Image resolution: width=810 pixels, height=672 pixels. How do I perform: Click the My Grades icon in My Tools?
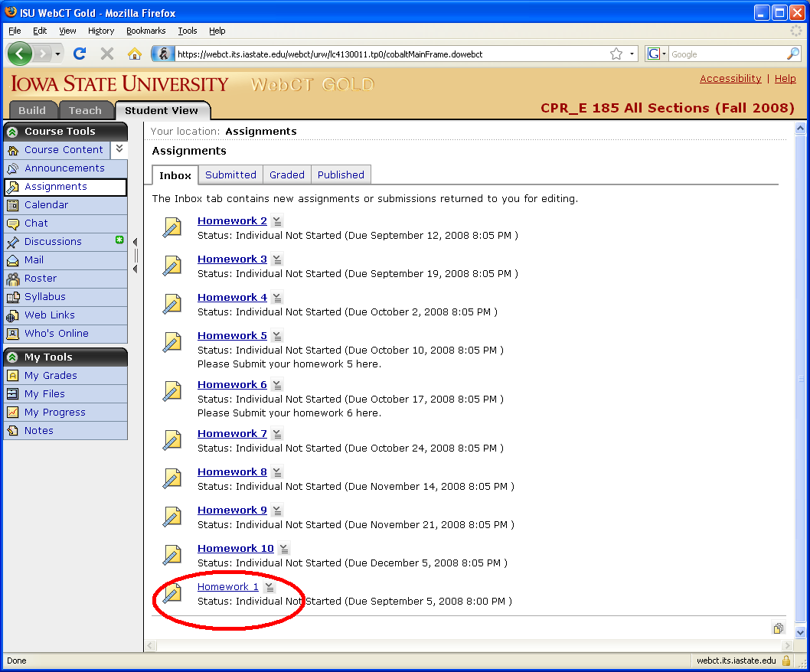12,376
